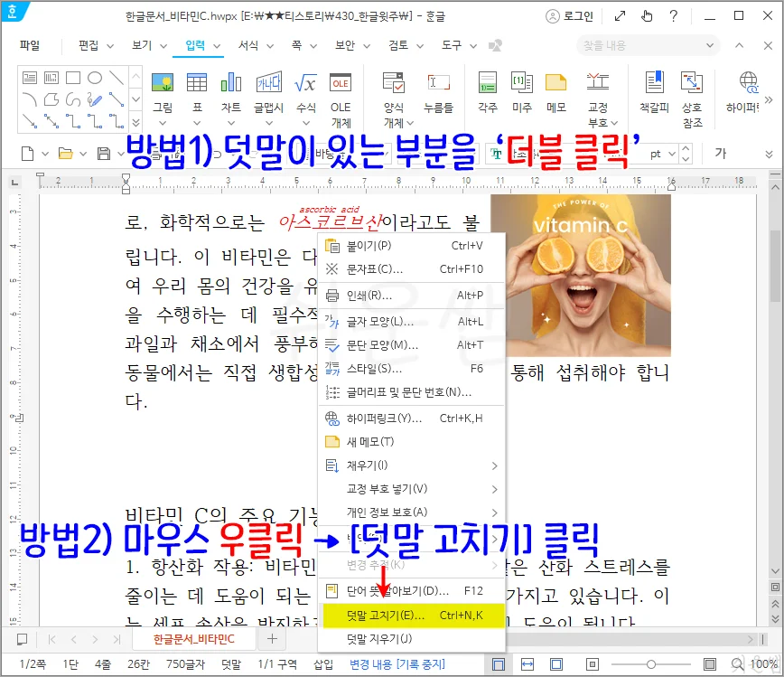Open the 파일 menu
This screenshot has height=677, width=784.
tap(30, 45)
